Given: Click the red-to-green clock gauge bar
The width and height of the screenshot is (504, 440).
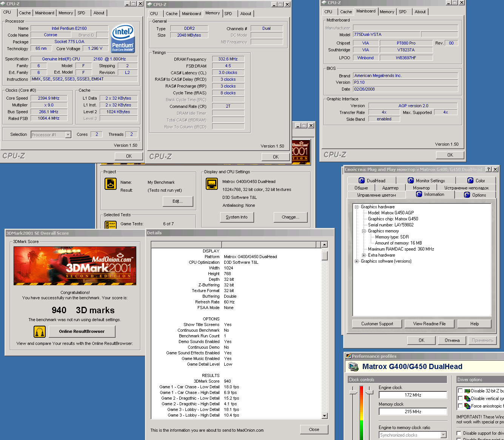Looking at the screenshot, I should 361,413.
